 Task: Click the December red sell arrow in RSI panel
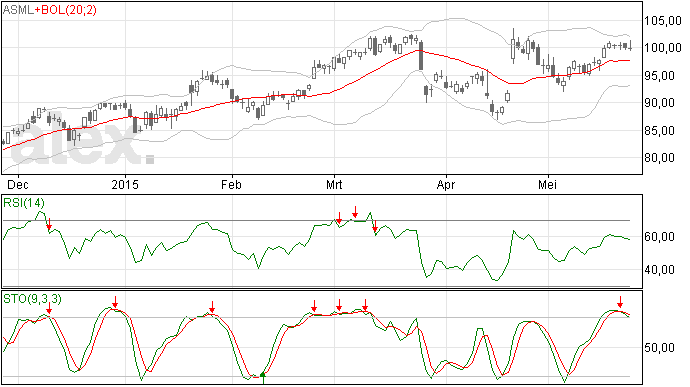point(49,224)
